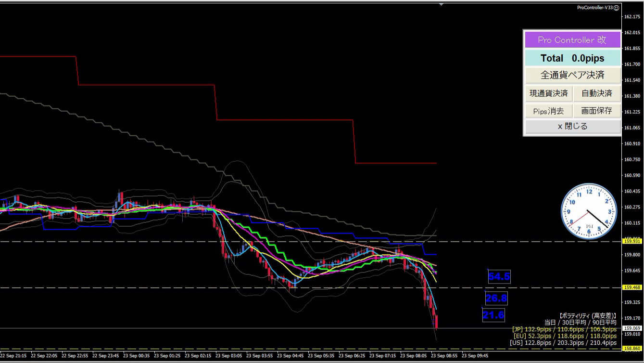
Task: Close the panel with x 閉じる
Action: click(572, 127)
